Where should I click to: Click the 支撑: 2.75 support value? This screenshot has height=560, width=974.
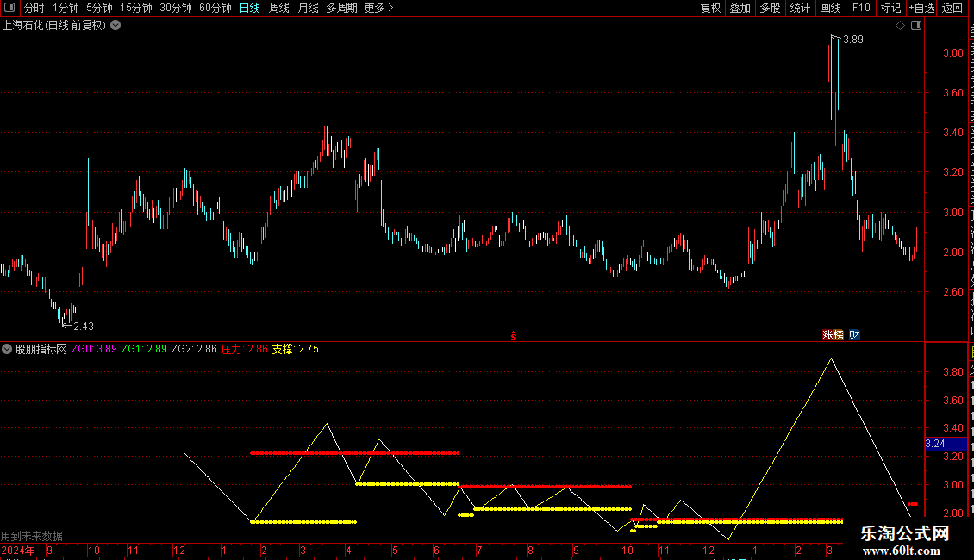[x=295, y=349]
